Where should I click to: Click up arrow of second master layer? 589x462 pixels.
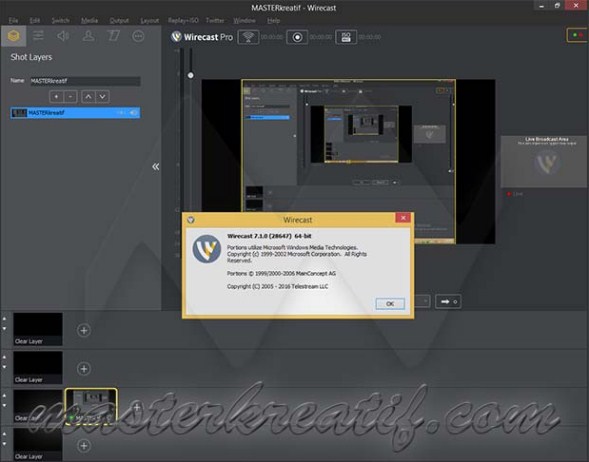pos(5,357)
